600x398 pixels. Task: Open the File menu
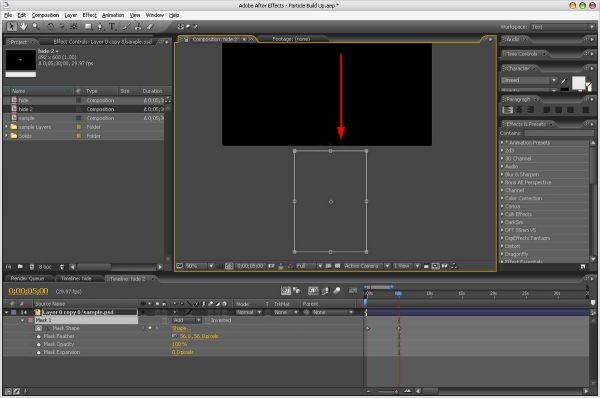(8, 15)
